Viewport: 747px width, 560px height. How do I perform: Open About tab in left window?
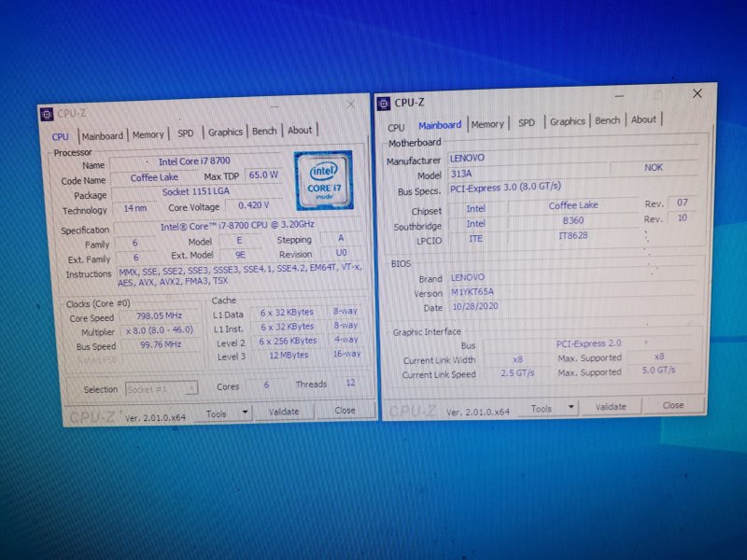300,130
